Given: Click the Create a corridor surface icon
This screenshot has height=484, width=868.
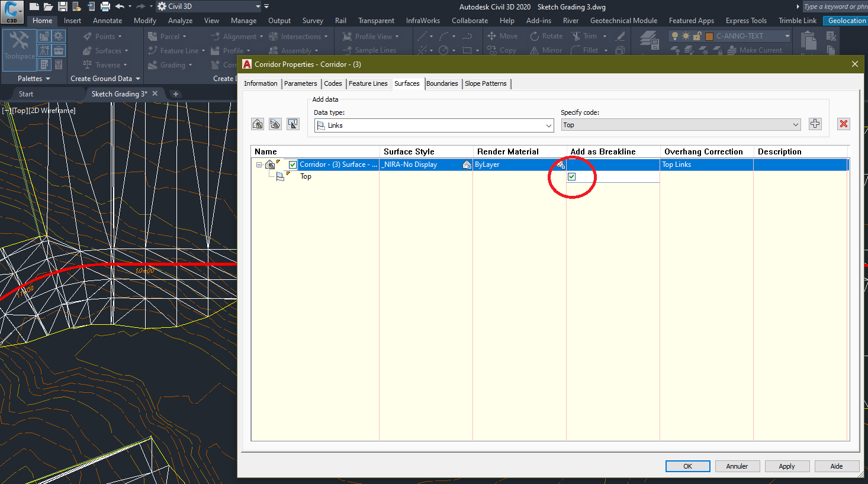Looking at the screenshot, I should [x=258, y=124].
